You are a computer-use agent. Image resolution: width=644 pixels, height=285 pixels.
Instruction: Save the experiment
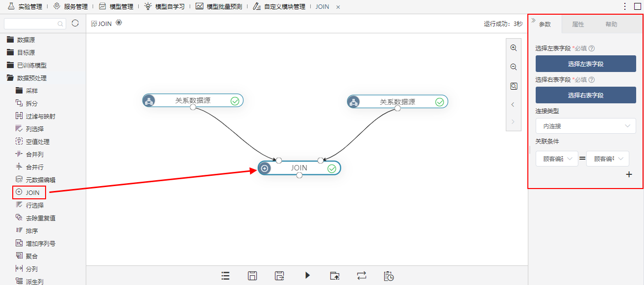click(x=252, y=275)
